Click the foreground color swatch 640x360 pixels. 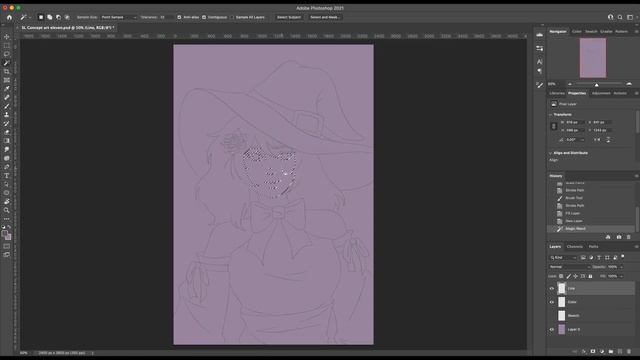pos(4,233)
